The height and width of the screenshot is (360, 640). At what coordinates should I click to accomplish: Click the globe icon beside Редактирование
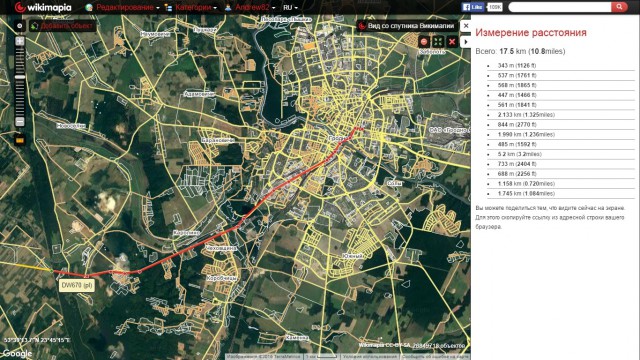click(89, 7)
